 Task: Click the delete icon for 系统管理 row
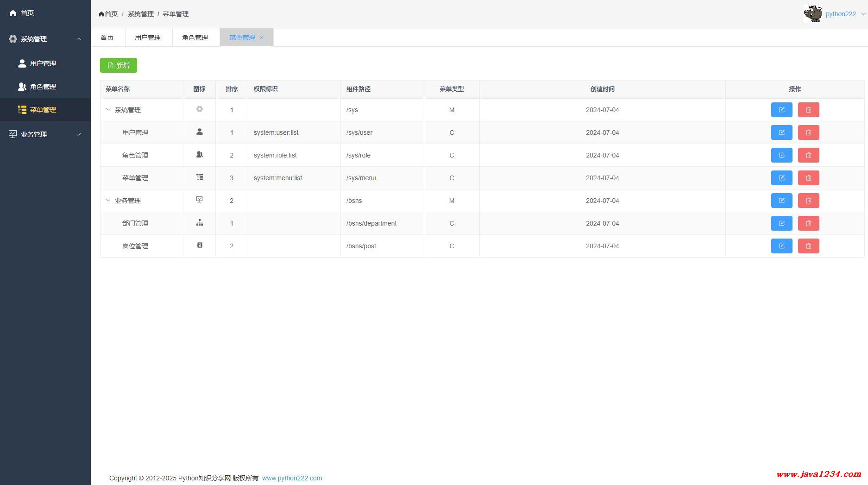coord(808,110)
